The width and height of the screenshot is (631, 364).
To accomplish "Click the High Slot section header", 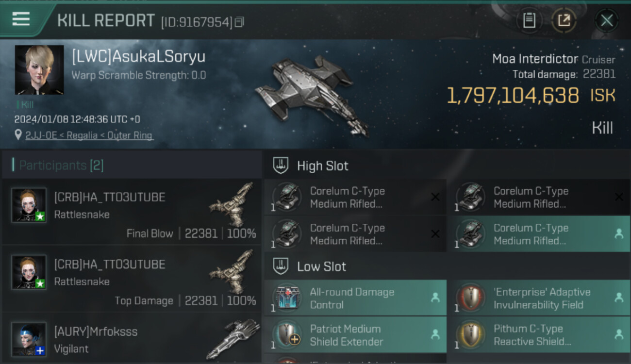I will click(x=322, y=166).
